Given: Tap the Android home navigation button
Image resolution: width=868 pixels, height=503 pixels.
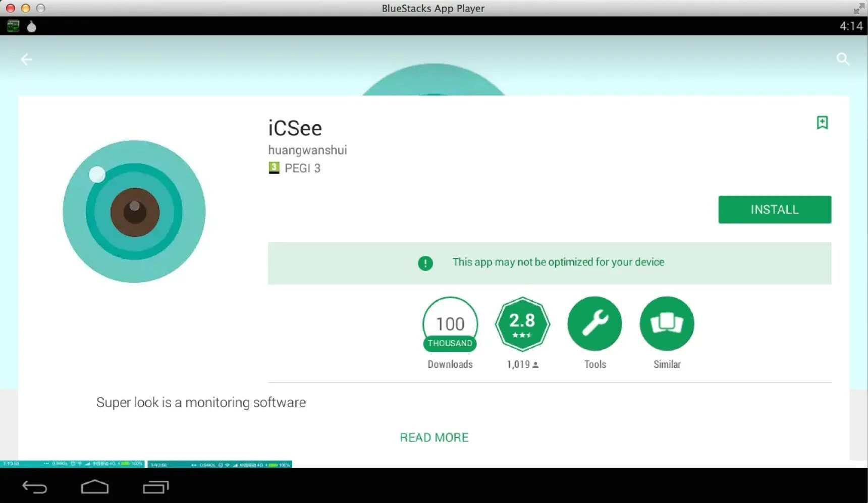Looking at the screenshot, I should coord(95,487).
